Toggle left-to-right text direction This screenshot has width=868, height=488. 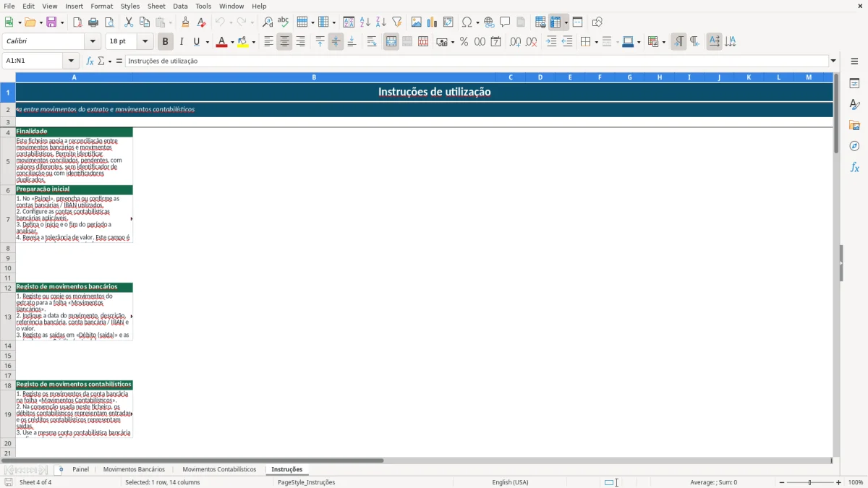coord(678,42)
